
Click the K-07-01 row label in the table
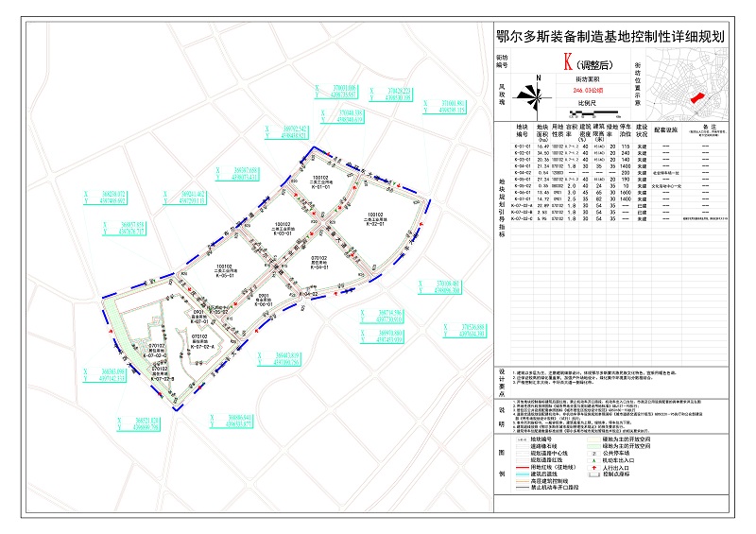[523, 198]
